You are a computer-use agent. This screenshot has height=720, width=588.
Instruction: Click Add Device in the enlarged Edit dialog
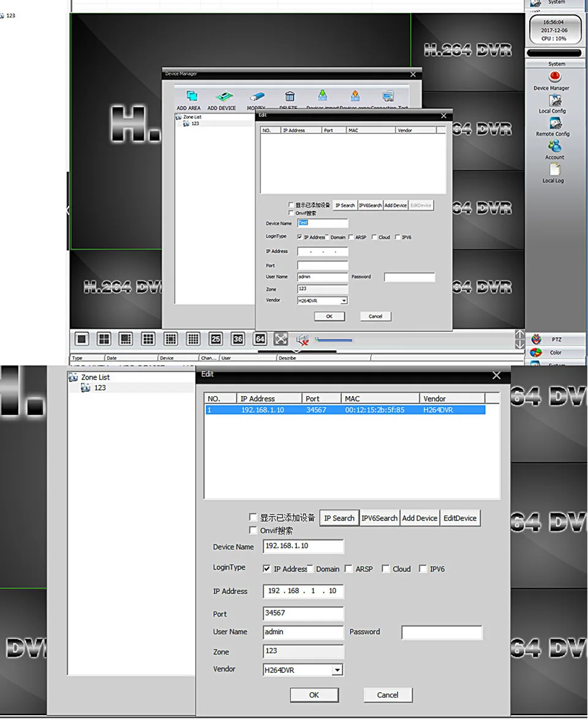420,518
